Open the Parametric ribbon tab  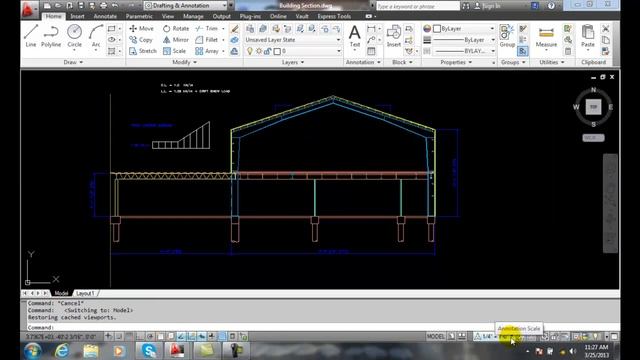139,16
